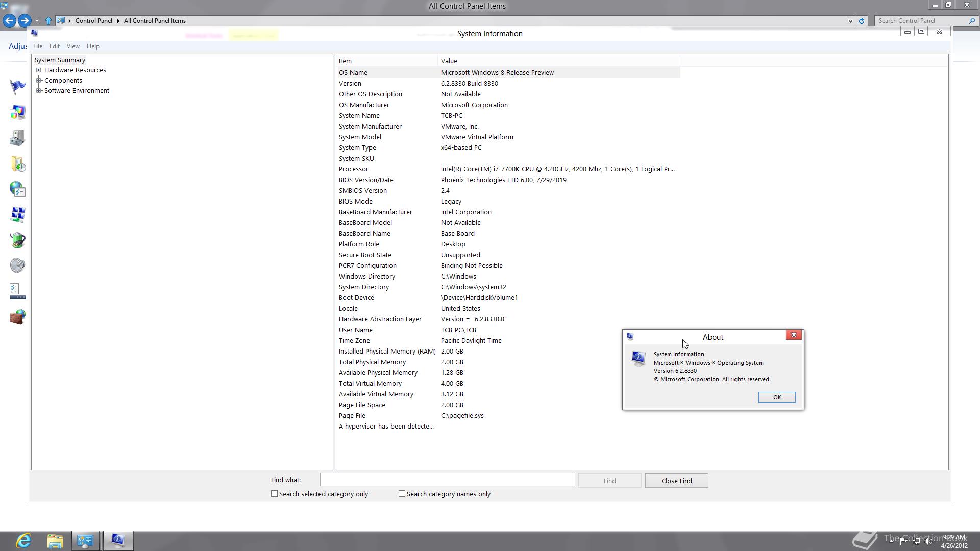Enable Search category names only
The height and width of the screenshot is (551, 980).
pos(402,494)
